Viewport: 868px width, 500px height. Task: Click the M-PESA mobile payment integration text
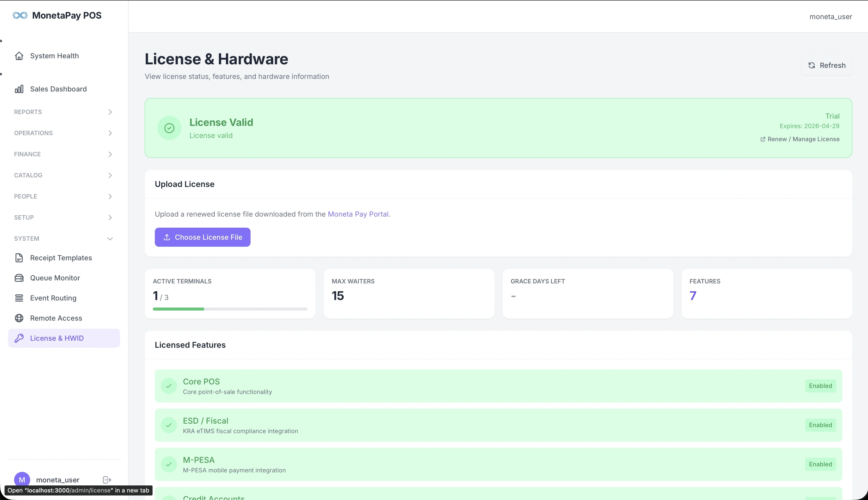click(x=234, y=470)
